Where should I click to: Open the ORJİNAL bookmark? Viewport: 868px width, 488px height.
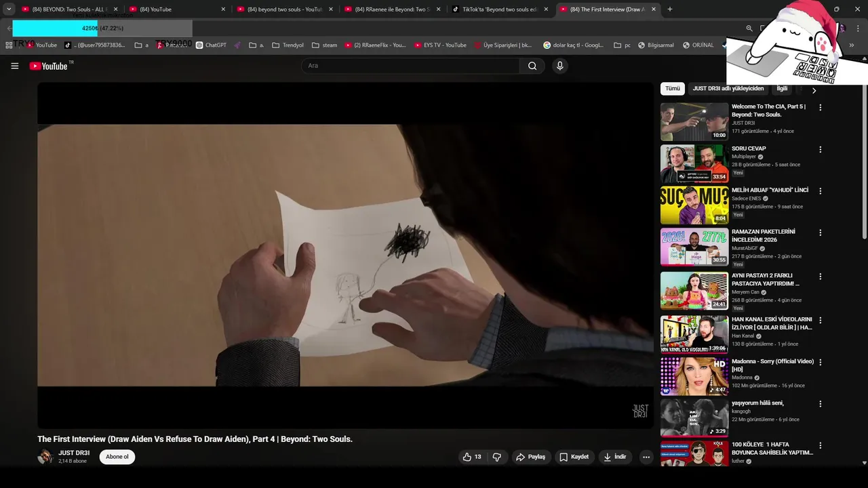click(698, 45)
